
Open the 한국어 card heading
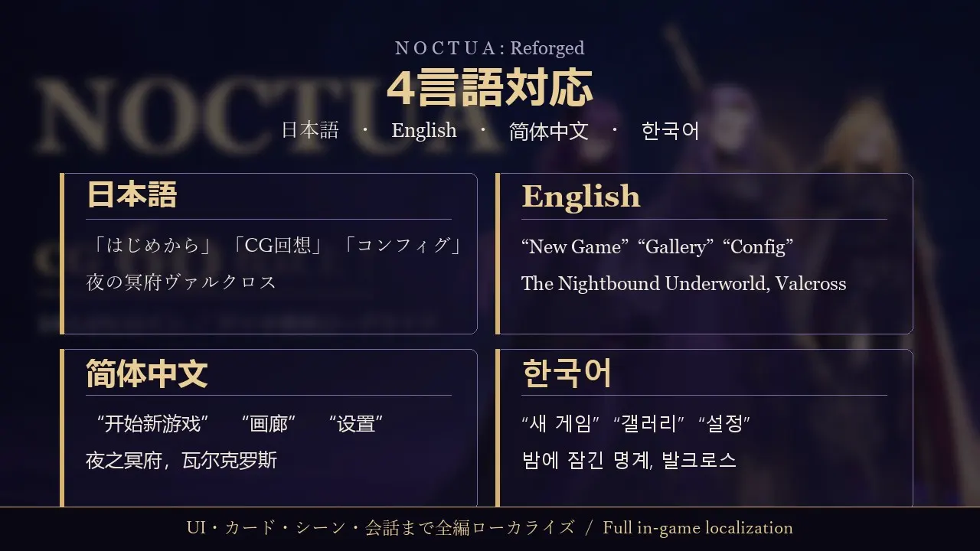(x=567, y=373)
